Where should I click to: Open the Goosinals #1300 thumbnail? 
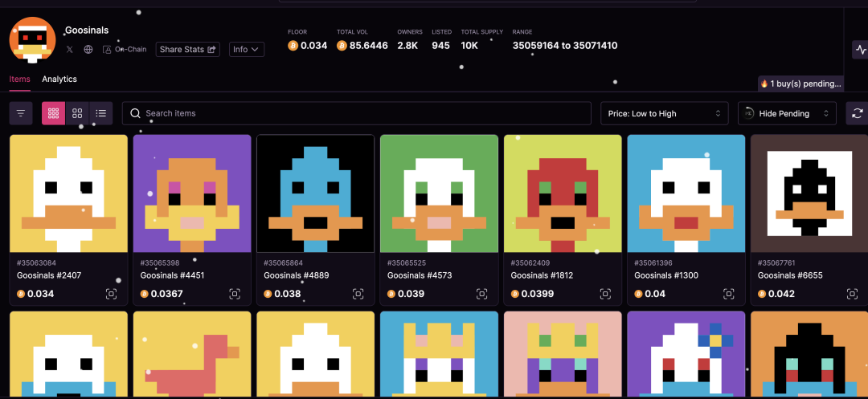pyautogui.click(x=686, y=193)
